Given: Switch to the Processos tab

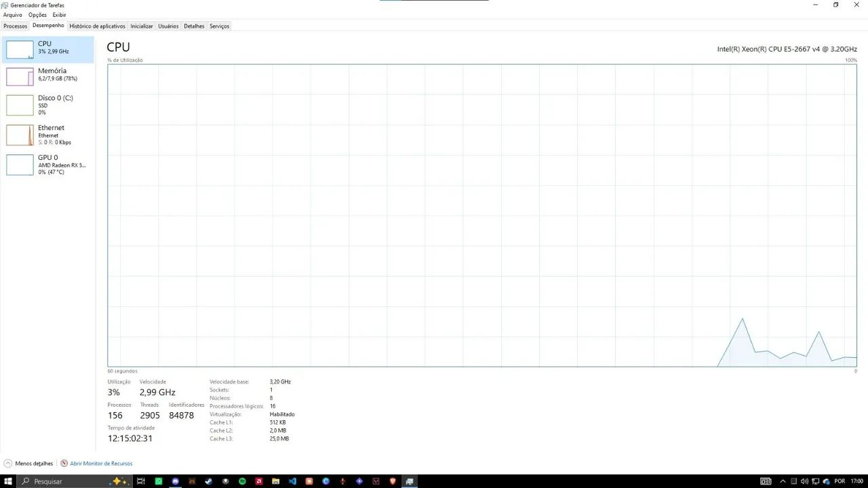Looking at the screenshot, I should coord(15,26).
